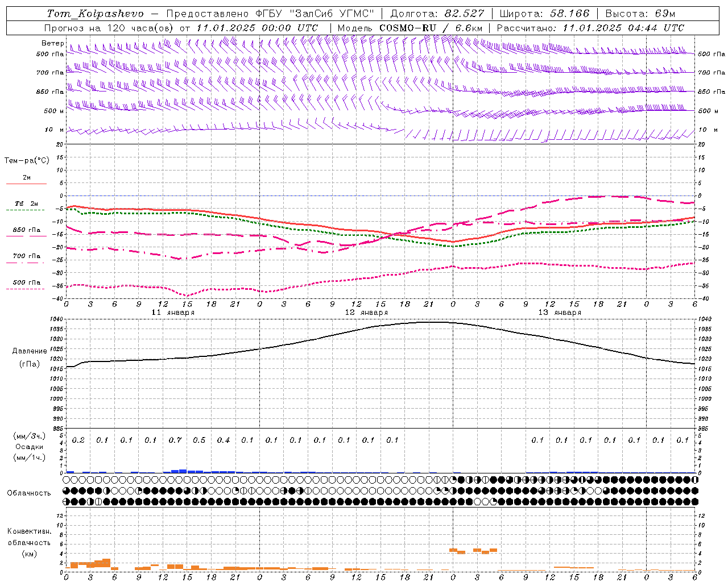The width and height of the screenshot is (728, 582).
Task: Click the precipitation value 0.5
Action: 199,440
